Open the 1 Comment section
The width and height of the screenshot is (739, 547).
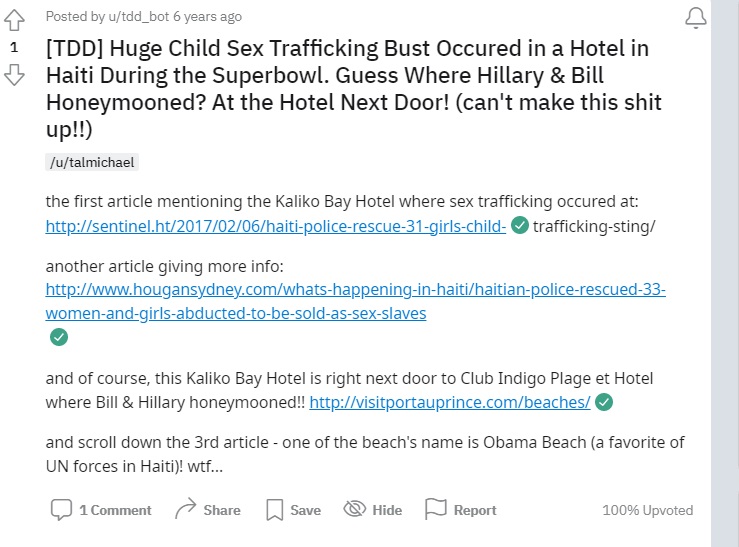115,510
